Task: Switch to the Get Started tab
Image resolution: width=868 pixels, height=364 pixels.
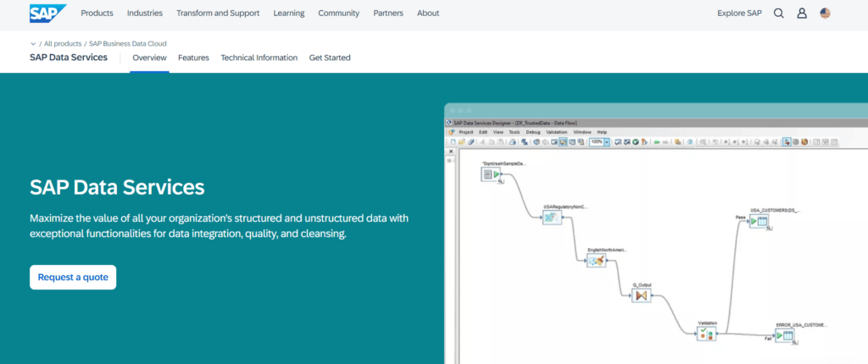Action: click(330, 58)
